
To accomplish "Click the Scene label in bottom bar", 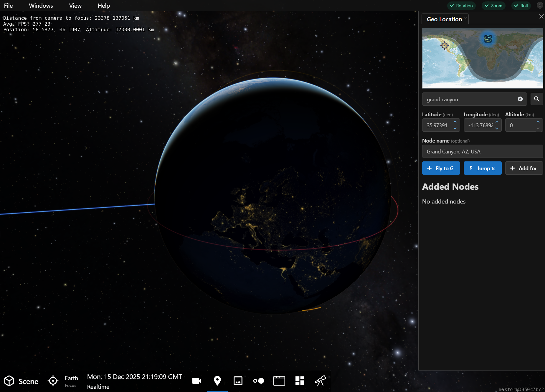I will [x=28, y=381].
